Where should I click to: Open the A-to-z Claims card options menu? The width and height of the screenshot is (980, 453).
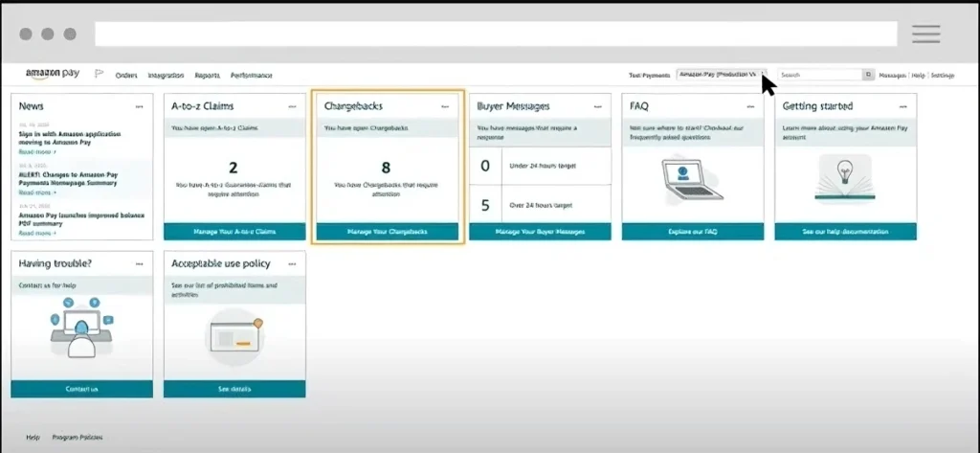292,106
